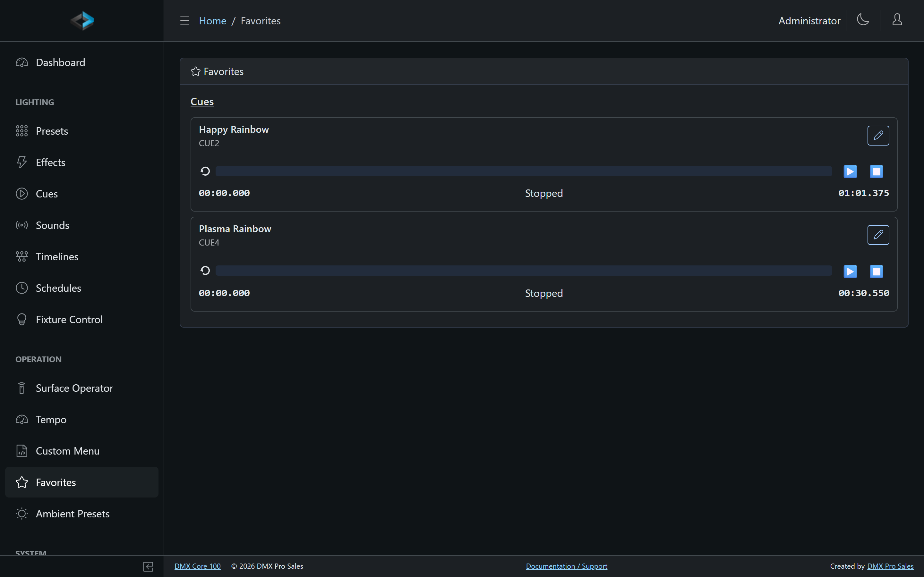This screenshot has height=577, width=924.
Task: Click the DMX logo in the sidebar
Action: (x=82, y=21)
